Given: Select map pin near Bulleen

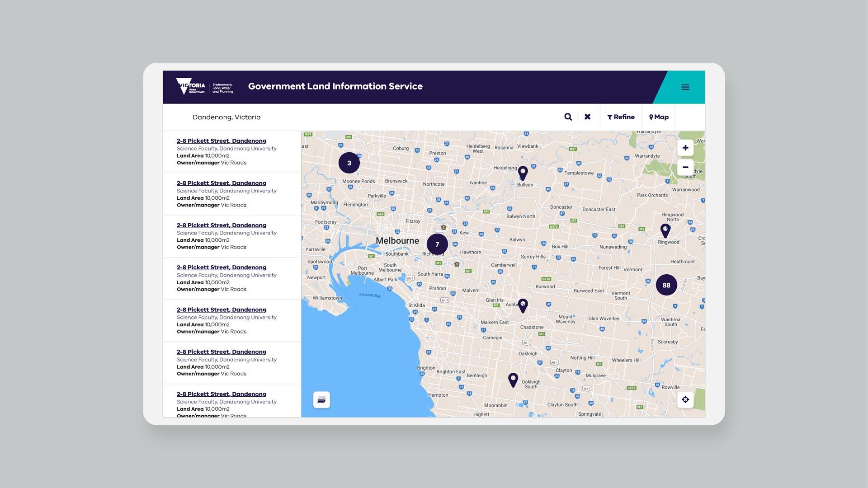Looking at the screenshot, I should click(x=523, y=173).
